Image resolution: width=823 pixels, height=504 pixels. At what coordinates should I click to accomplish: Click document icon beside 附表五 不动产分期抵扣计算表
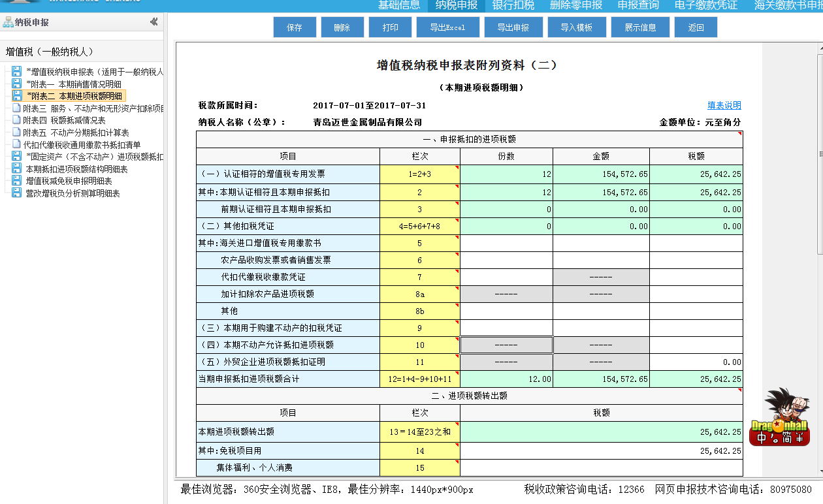(x=17, y=133)
